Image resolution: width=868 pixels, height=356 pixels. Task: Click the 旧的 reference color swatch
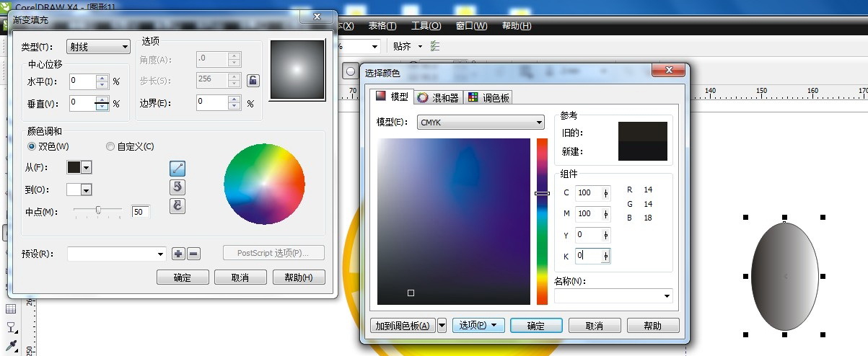pos(643,131)
